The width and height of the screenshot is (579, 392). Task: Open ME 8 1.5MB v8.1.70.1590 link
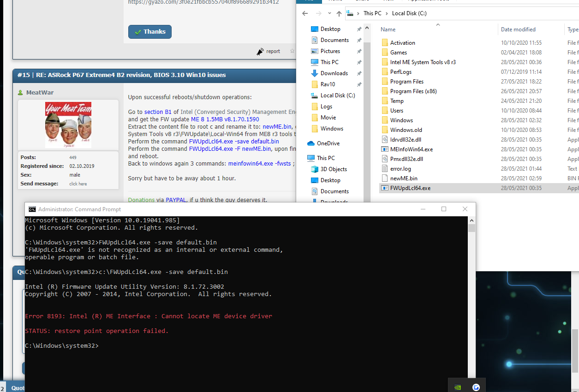(x=225, y=119)
